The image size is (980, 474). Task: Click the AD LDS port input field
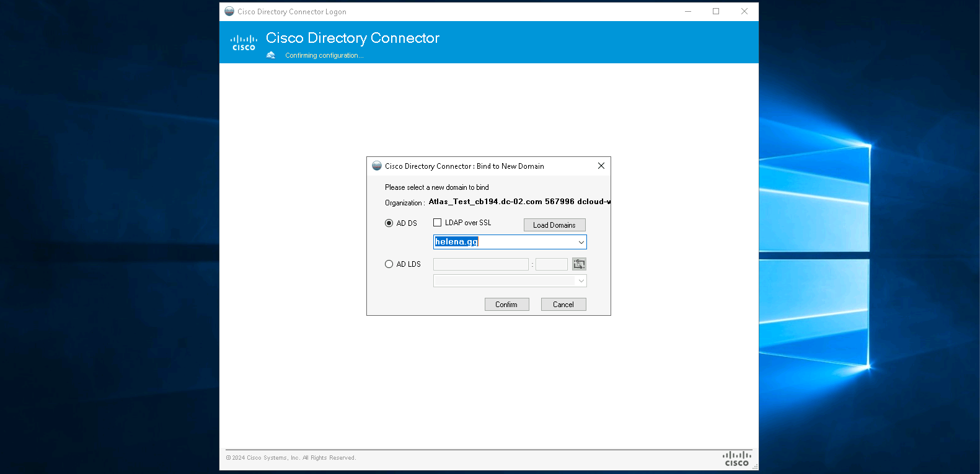pyautogui.click(x=551, y=264)
